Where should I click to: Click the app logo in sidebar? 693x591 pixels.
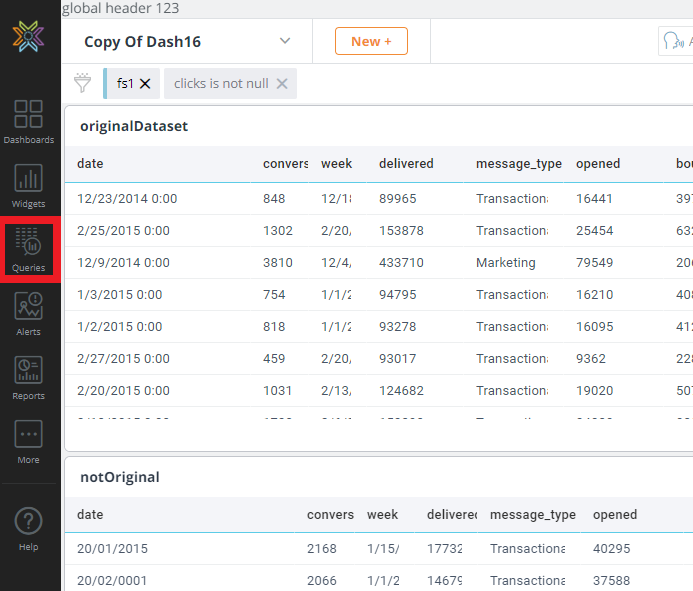pyautogui.click(x=28, y=37)
